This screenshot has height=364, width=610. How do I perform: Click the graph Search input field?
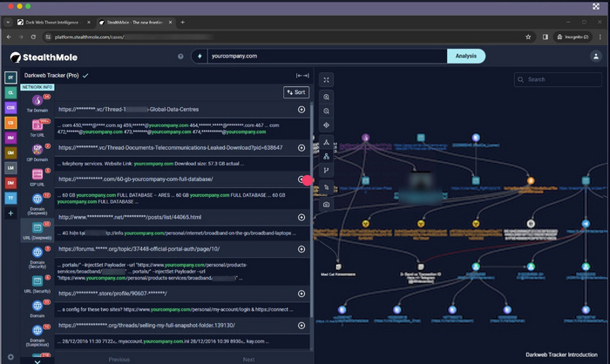tap(558, 79)
